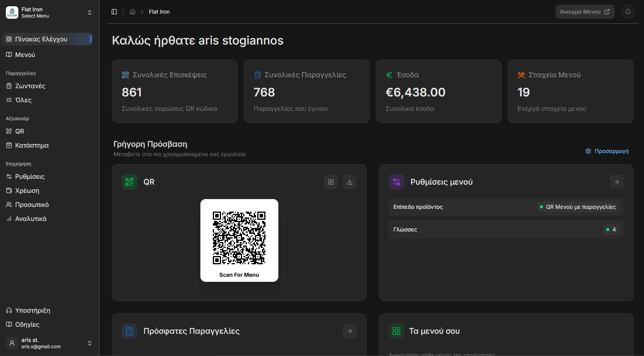Click the 768 orders value
644x356 pixels.
(264, 92)
